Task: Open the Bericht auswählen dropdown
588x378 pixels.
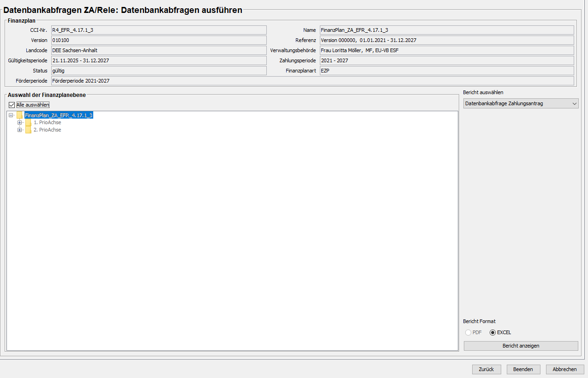Action: [521, 104]
